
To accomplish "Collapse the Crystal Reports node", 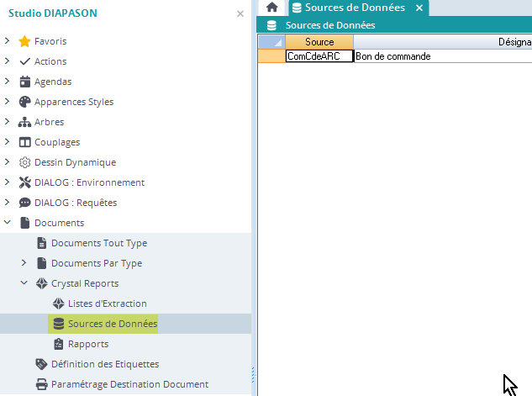I will 24,283.
